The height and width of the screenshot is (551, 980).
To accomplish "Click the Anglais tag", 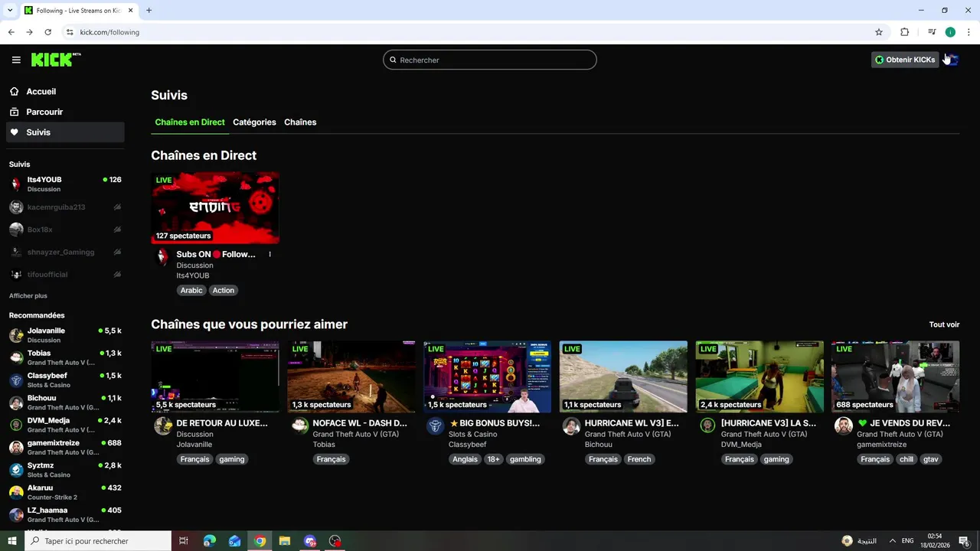I will tap(465, 459).
